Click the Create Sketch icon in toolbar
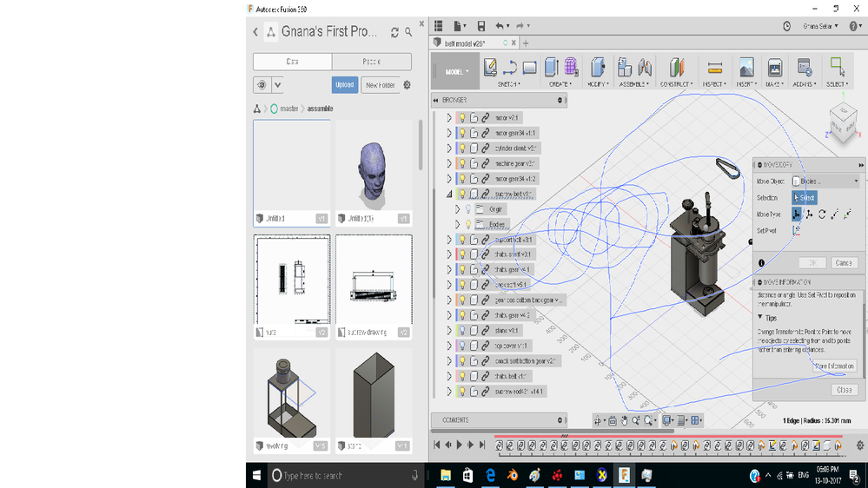 (490, 68)
